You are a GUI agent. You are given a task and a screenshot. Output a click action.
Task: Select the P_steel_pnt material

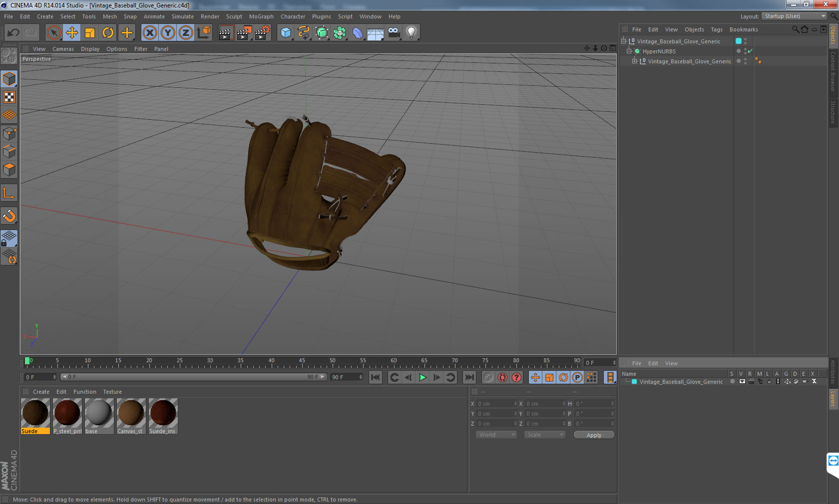point(67,416)
